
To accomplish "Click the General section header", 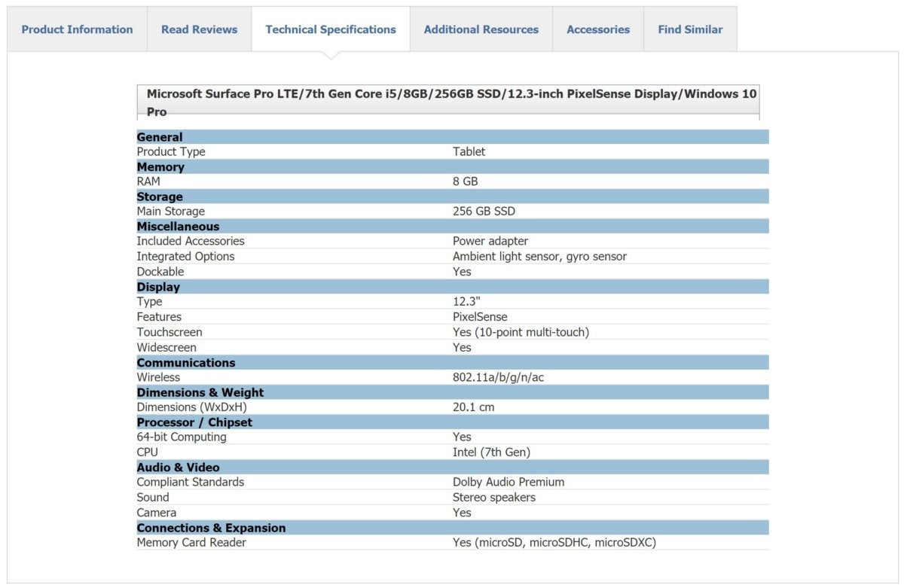I will point(453,137).
